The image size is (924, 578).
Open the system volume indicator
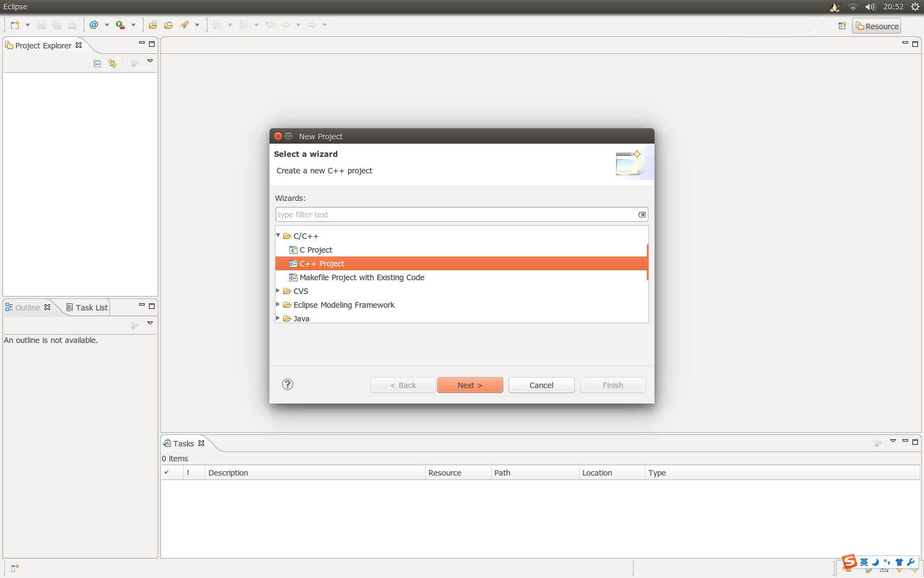[x=870, y=7]
